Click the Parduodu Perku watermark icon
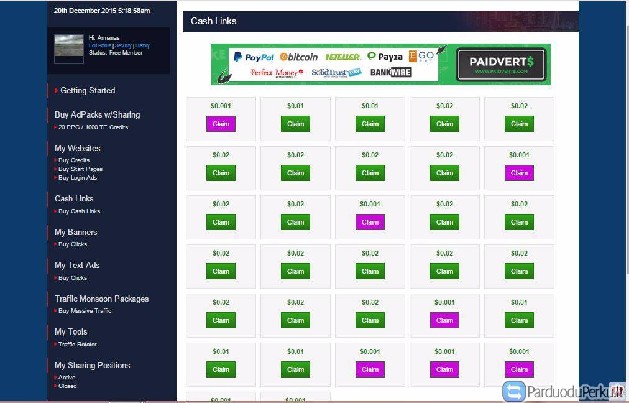The width and height of the screenshot is (629, 403). click(515, 390)
